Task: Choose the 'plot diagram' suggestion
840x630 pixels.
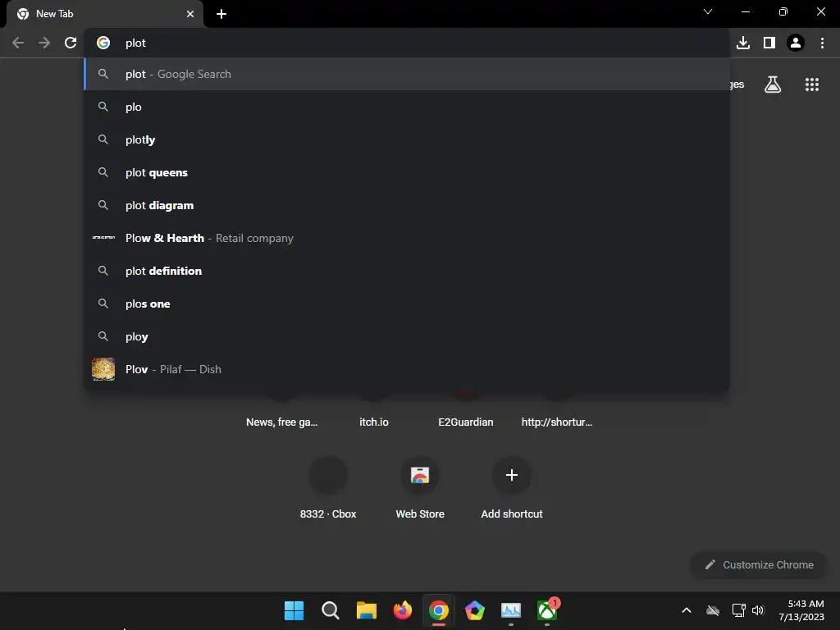Action: coord(407,205)
